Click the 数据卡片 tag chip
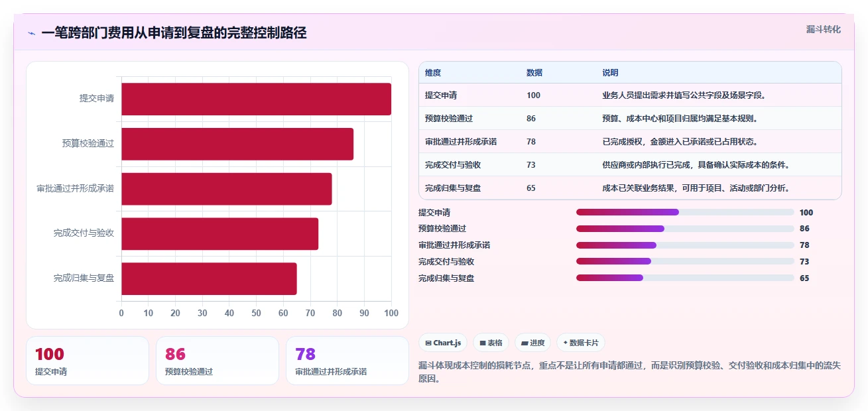This screenshot has height=411, width=868. (x=581, y=343)
